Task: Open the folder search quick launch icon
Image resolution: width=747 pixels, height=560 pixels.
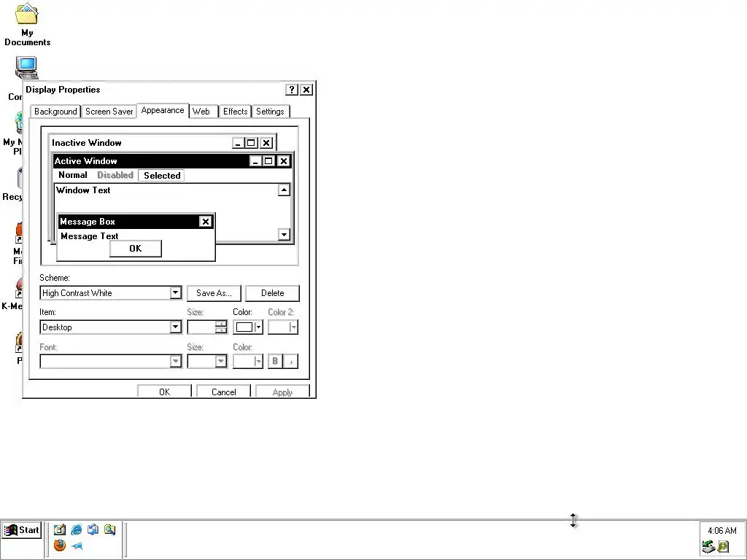Action: 109,529
